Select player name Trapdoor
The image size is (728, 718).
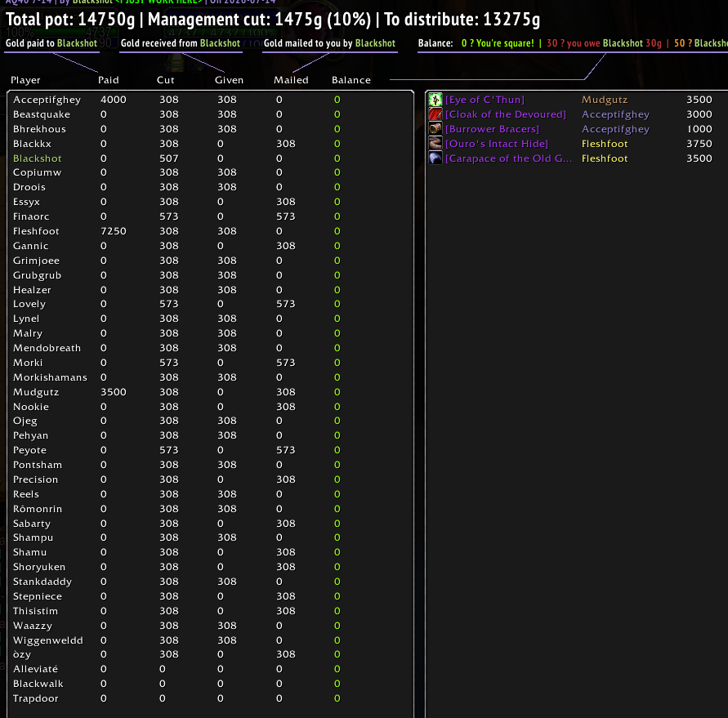click(x=36, y=698)
